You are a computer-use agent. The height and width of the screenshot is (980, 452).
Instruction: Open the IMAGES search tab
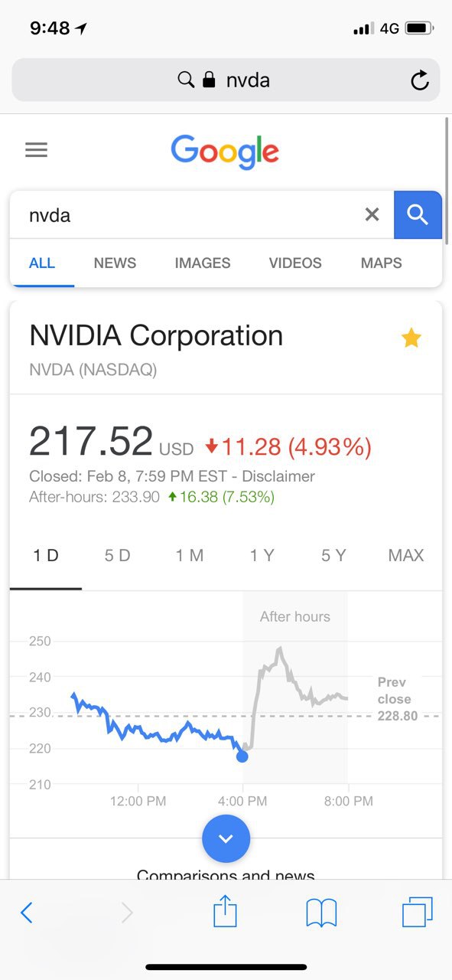point(203,263)
